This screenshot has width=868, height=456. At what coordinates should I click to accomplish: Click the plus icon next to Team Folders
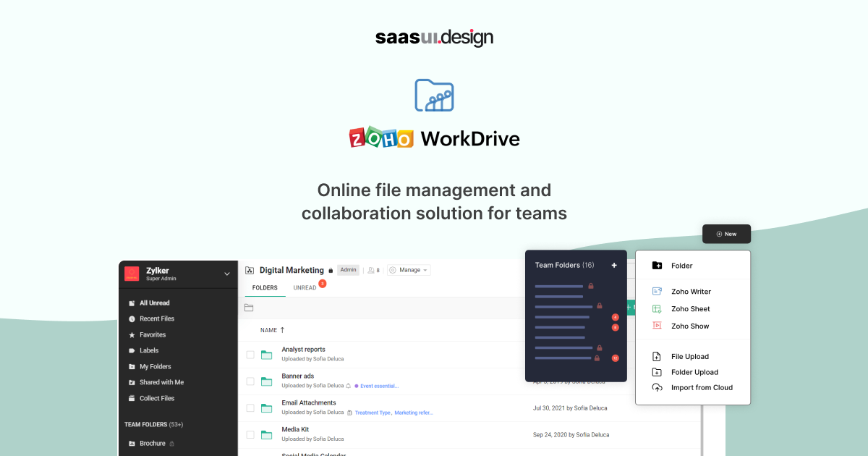tap(614, 265)
